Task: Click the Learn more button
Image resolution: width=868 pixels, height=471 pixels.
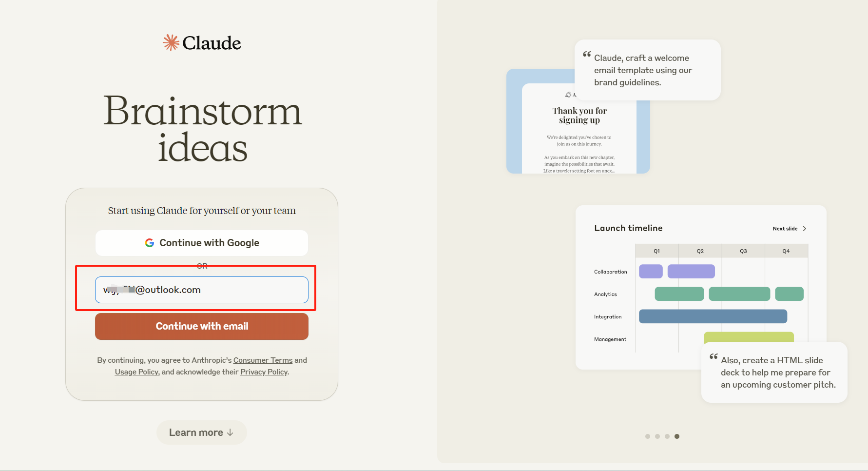Action: (202, 432)
